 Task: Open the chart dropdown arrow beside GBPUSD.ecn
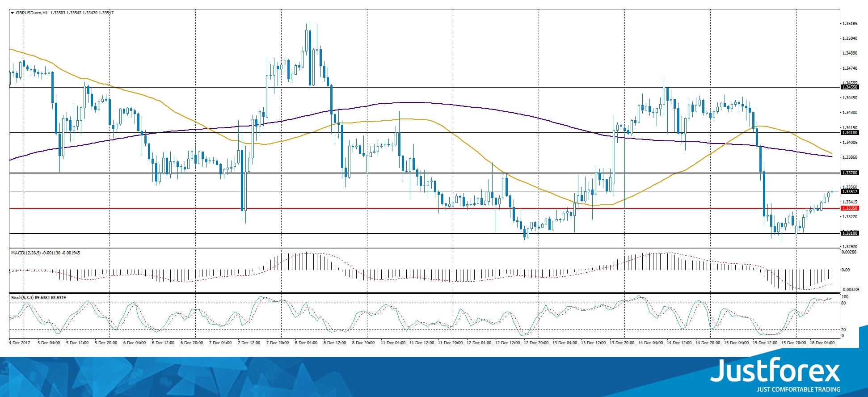(x=13, y=13)
